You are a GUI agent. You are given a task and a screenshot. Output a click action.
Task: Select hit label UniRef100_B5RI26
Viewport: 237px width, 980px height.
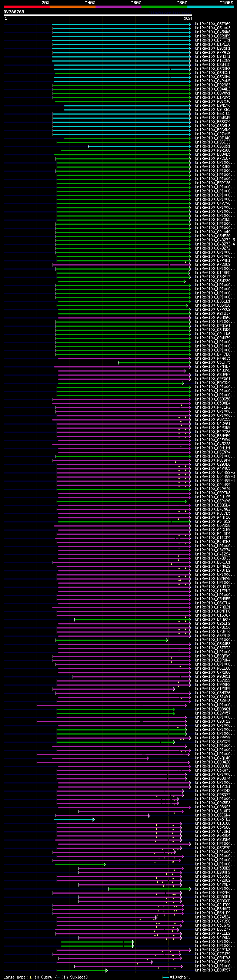[213, 183]
